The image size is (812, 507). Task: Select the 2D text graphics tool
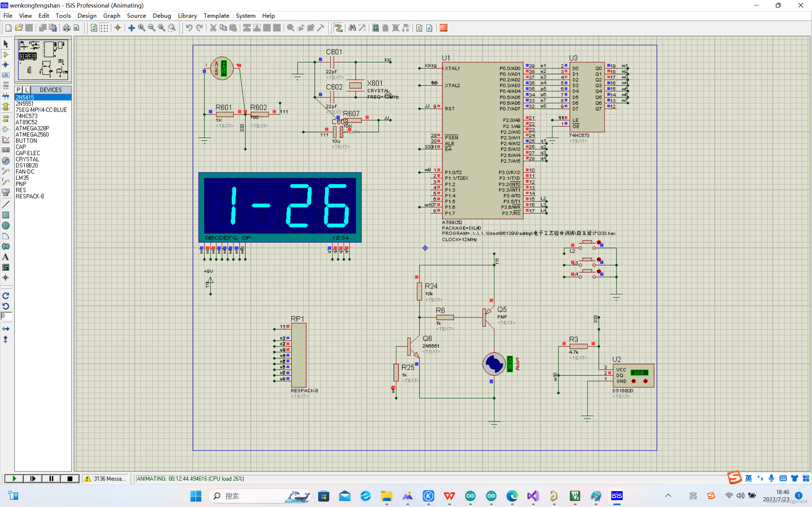pos(6,257)
